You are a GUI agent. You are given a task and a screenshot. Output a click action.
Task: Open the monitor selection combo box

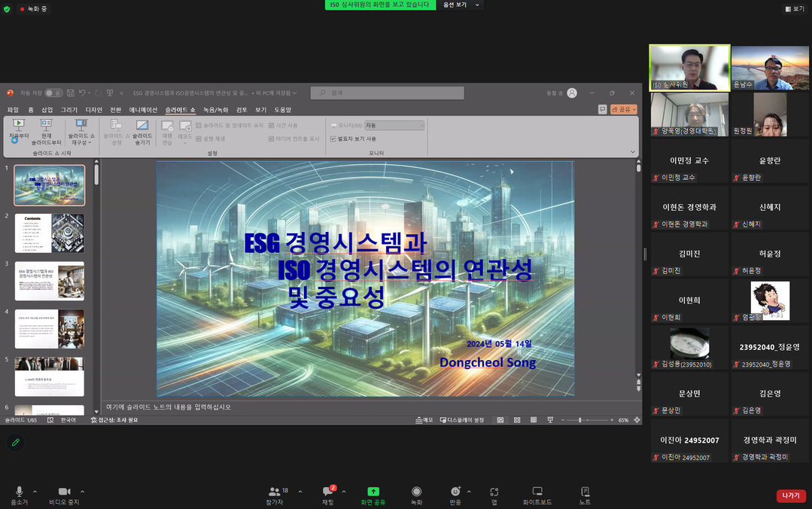tap(394, 125)
